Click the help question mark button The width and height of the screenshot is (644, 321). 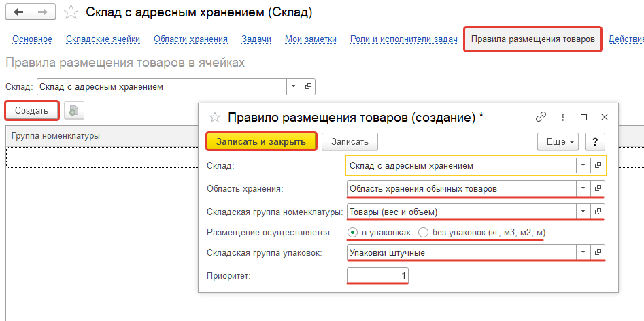[x=595, y=141]
